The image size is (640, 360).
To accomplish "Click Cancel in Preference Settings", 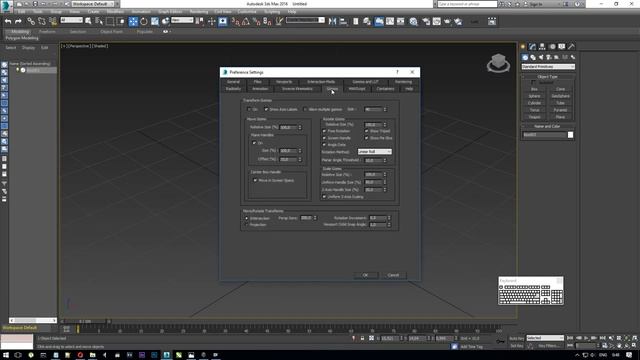I will pyautogui.click(x=393, y=275).
